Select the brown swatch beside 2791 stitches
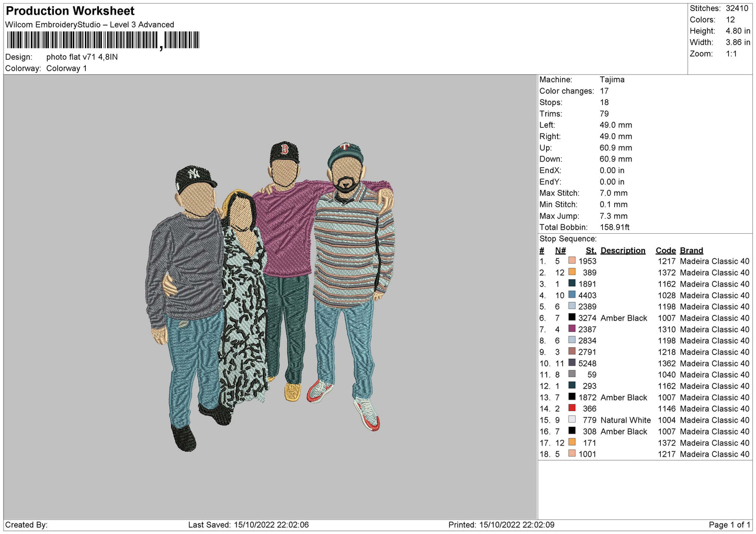Image resolution: width=756 pixels, height=534 pixels. (x=572, y=351)
